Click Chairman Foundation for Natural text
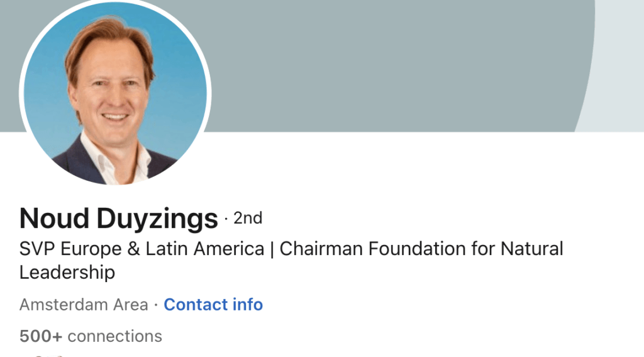 421,249
